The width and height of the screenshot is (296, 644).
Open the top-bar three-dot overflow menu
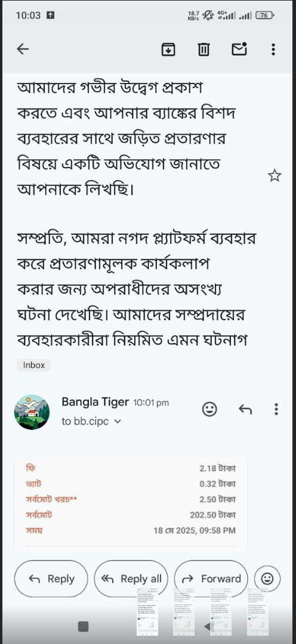tap(273, 49)
